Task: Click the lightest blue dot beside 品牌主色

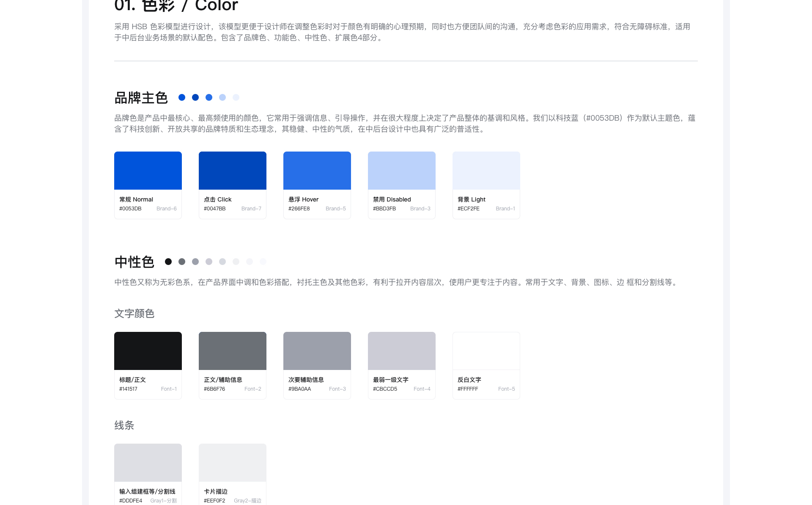Action: coord(236,97)
